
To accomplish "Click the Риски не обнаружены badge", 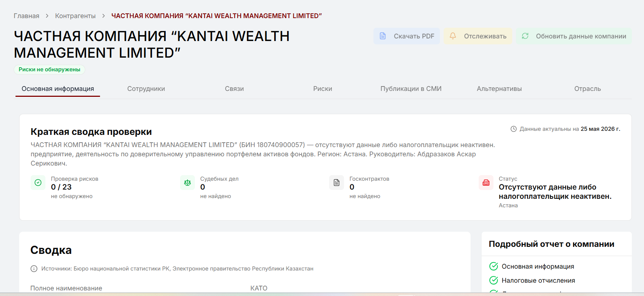I will pyautogui.click(x=49, y=69).
